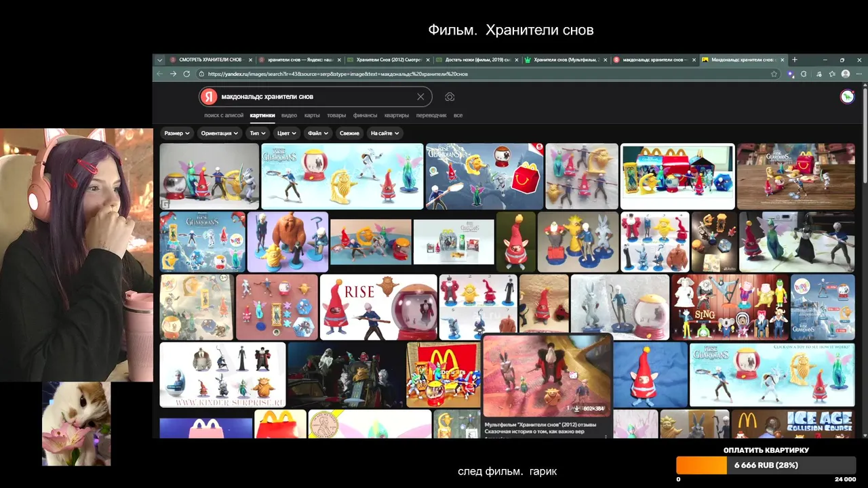Expand the 'Тип' filter dropdown

(x=257, y=134)
